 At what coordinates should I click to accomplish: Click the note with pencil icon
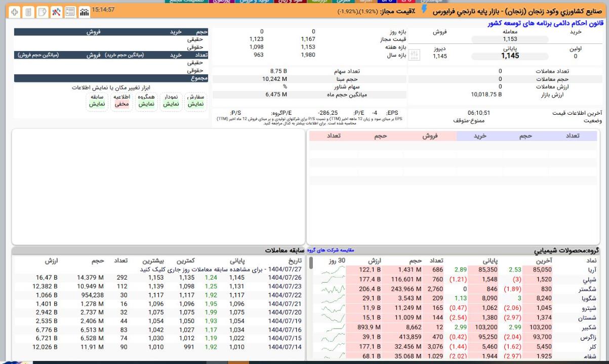[43, 11]
